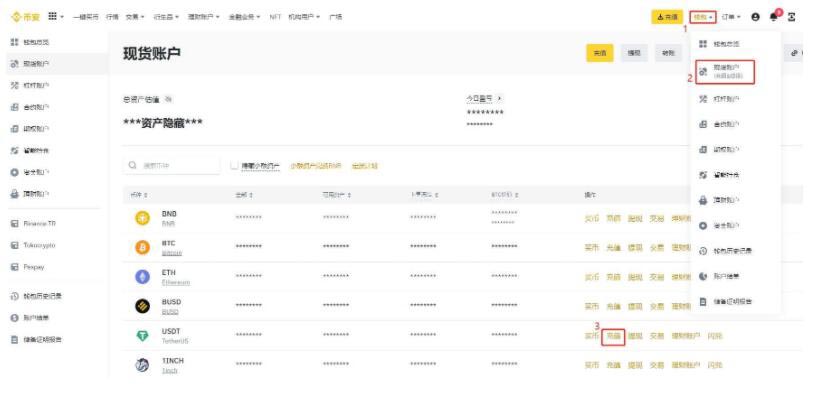Screen dimensions: 817x393
Task: Focus the coin search input field
Action: 171,165
